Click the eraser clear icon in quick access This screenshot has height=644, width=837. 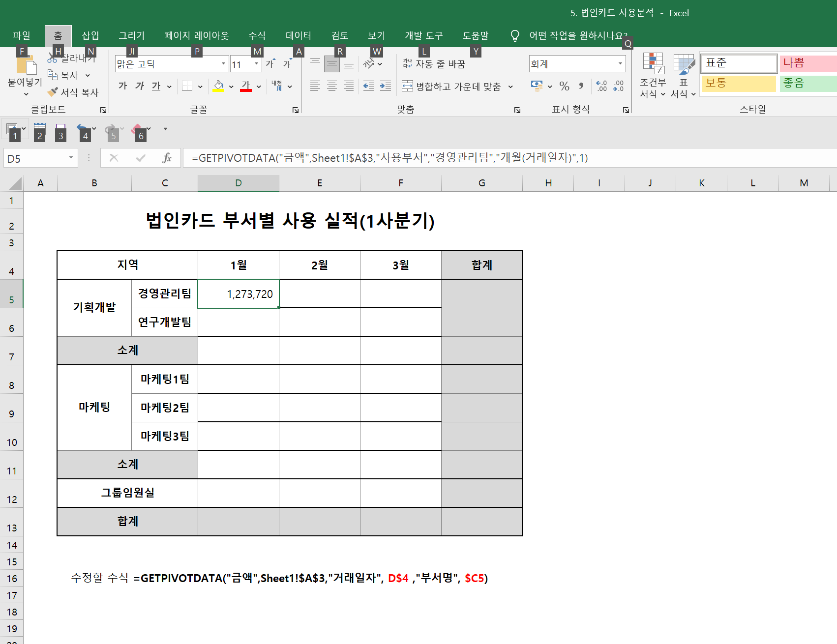pos(137,129)
